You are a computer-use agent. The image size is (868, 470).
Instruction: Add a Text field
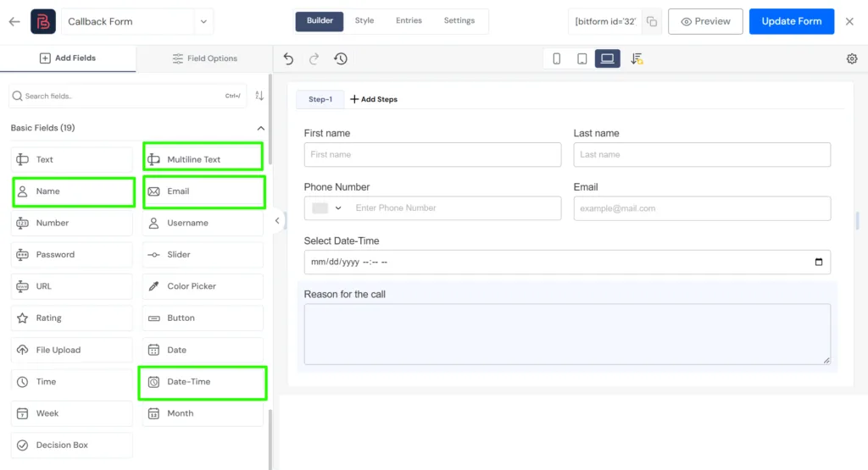tap(72, 159)
